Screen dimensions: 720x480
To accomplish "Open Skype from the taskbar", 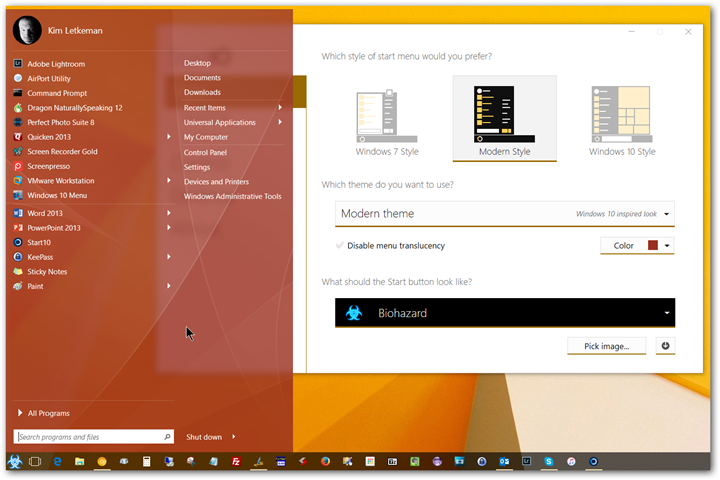I will point(549,462).
